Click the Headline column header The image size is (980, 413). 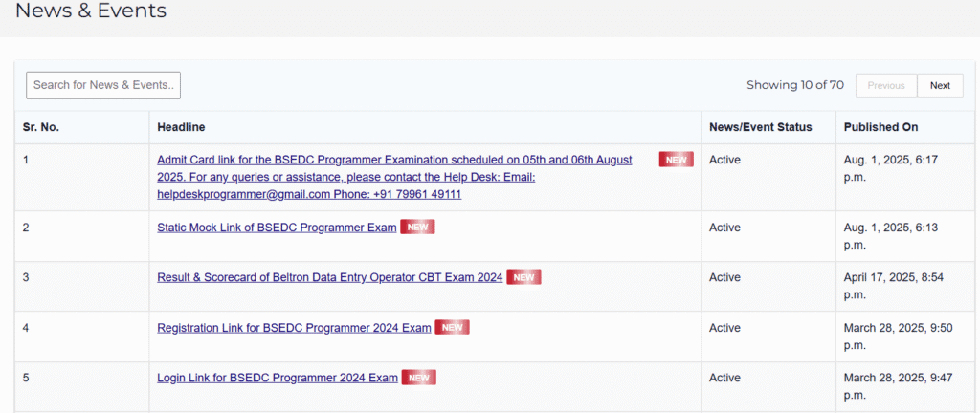[x=181, y=127]
